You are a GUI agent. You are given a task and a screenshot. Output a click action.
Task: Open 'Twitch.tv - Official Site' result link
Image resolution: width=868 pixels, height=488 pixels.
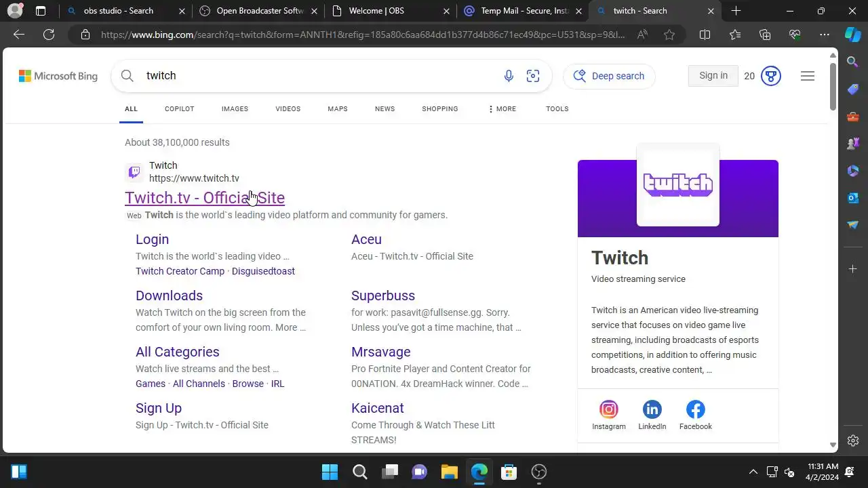(x=205, y=198)
